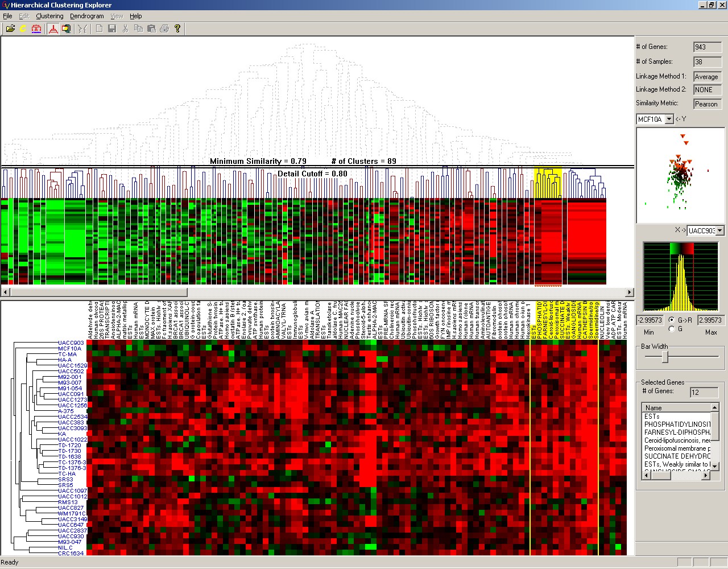Select the G color mapping radio button
This screenshot has width=728, height=569.
click(672, 329)
